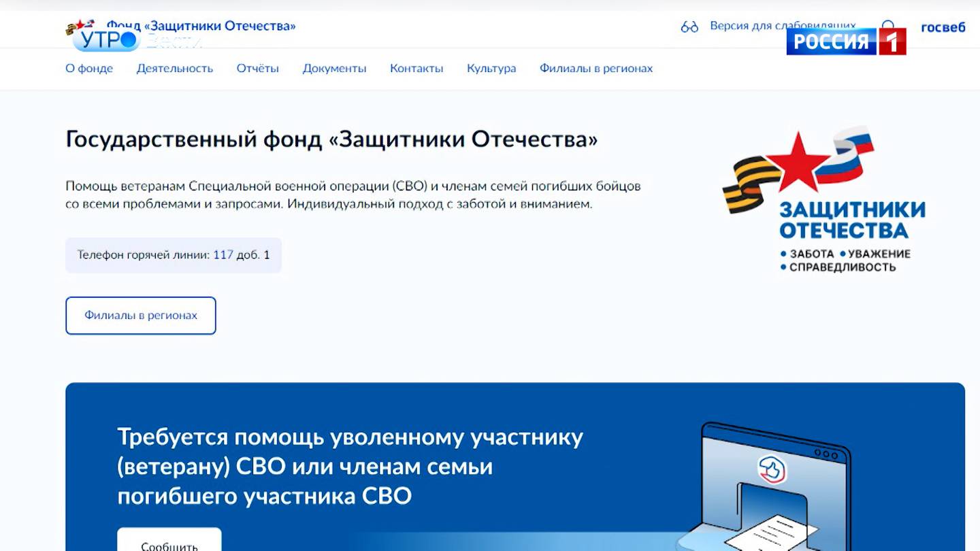Viewport: 980px width, 551px height.
Task: Click the glasses accessibility icon
Action: point(689,27)
